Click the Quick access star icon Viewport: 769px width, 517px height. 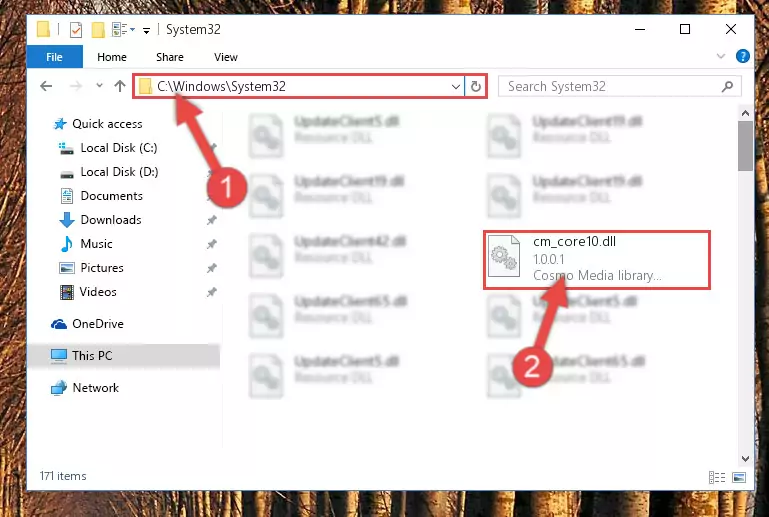[60, 124]
